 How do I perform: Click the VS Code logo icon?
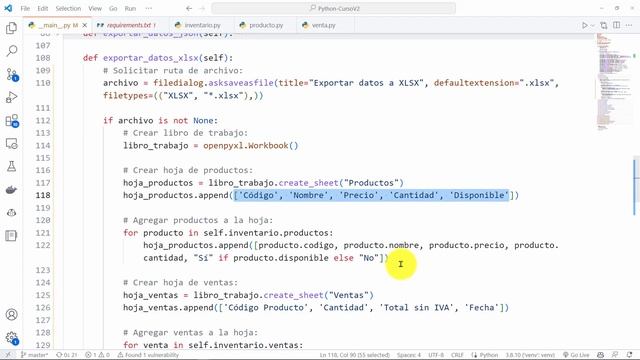pos(8,8)
